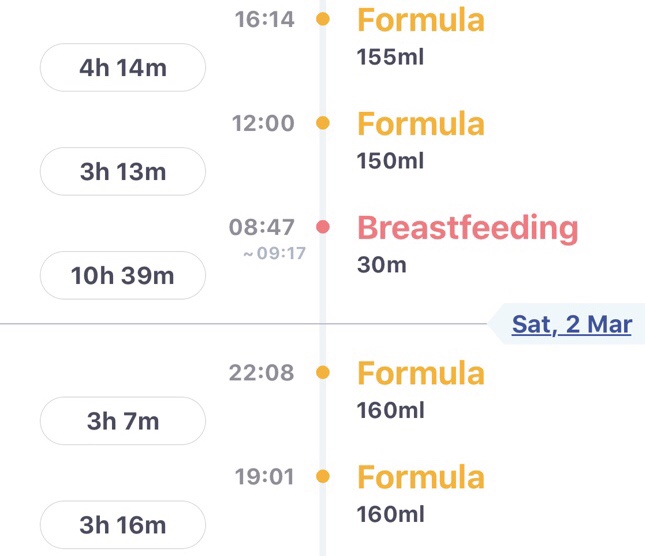Click the ~09:17 end time label

(x=273, y=254)
